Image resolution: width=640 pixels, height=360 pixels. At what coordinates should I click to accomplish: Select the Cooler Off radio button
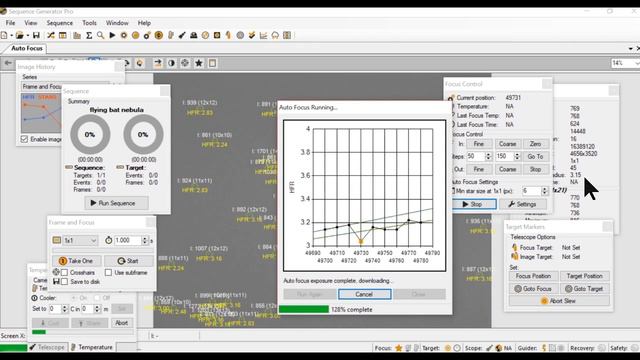pos(97,298)
